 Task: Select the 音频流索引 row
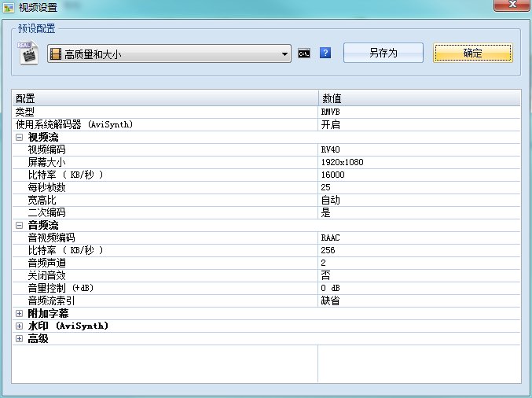point(266,300)
